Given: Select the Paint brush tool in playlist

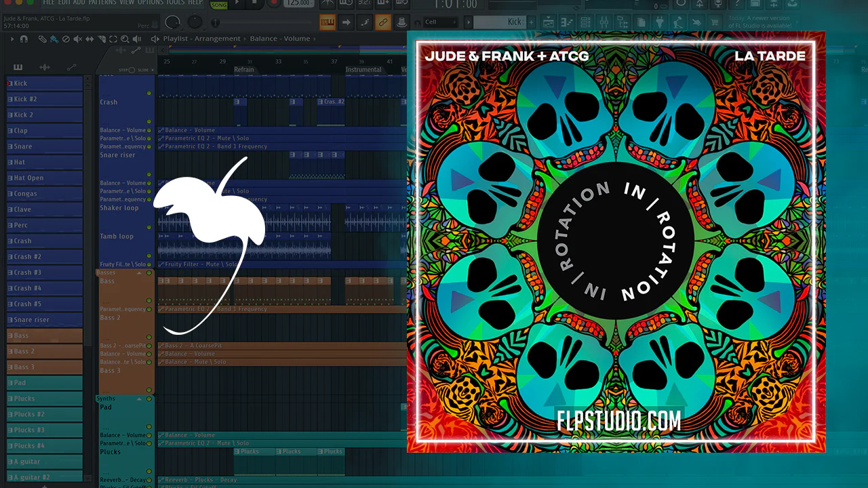Looking at the screenshot, I should tap(54, 39).
